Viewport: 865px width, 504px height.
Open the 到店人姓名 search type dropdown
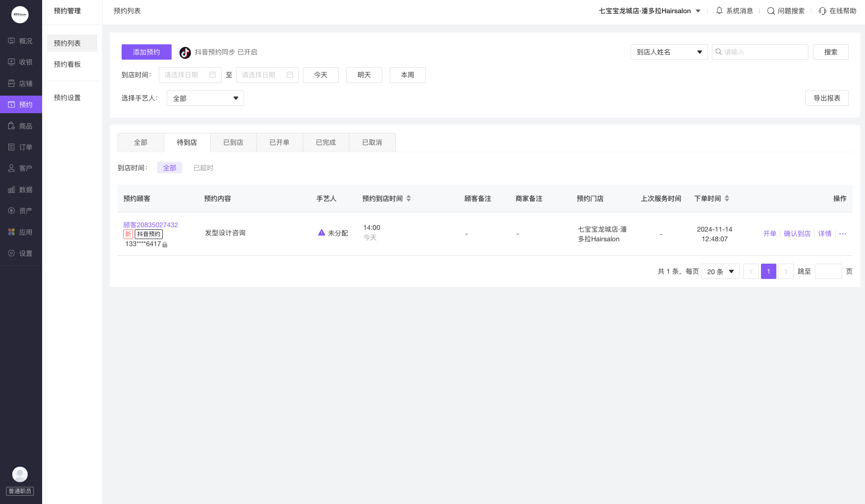[x=669, y=52]
